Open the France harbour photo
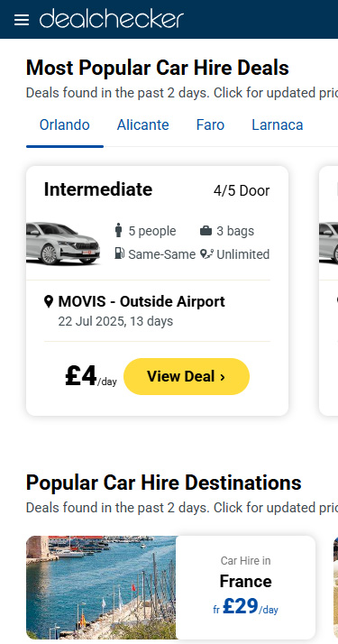 pyautogui.click(x=101, y=587)
